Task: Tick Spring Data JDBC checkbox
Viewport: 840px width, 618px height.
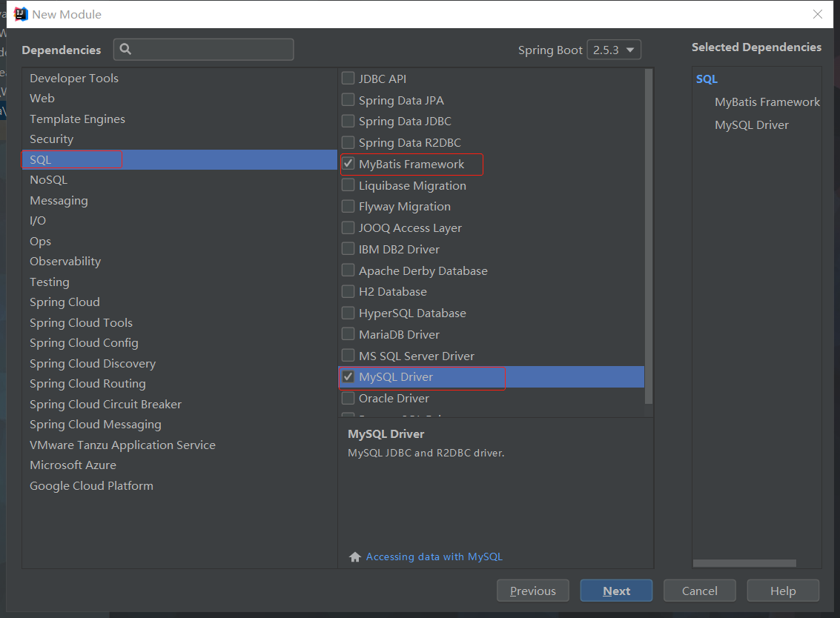Action: (348, 121)
